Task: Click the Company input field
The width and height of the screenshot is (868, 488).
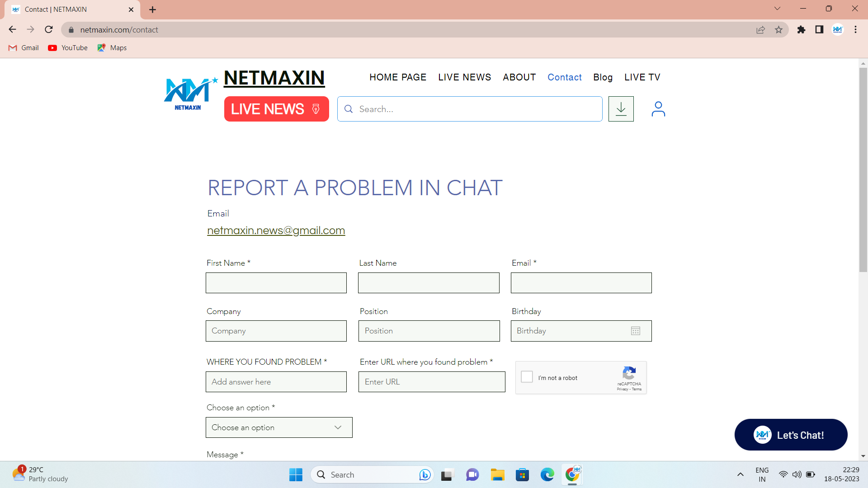Action: 276,331
